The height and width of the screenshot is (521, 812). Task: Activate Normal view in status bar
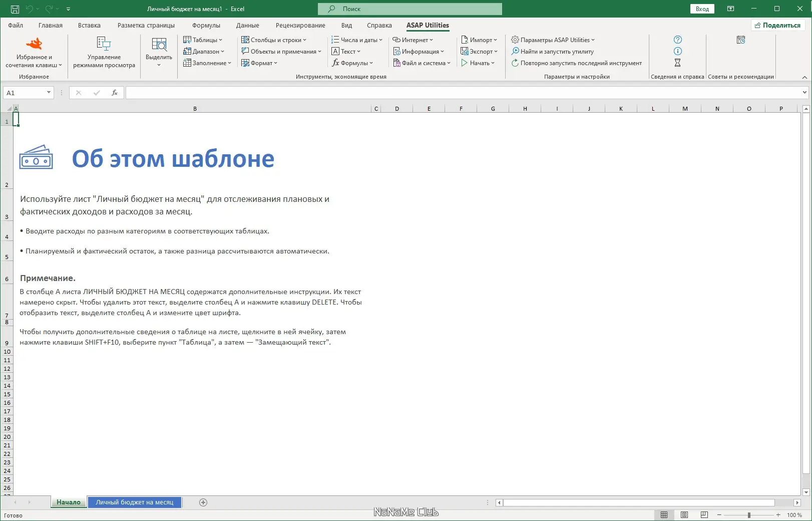tap(664, 514)
